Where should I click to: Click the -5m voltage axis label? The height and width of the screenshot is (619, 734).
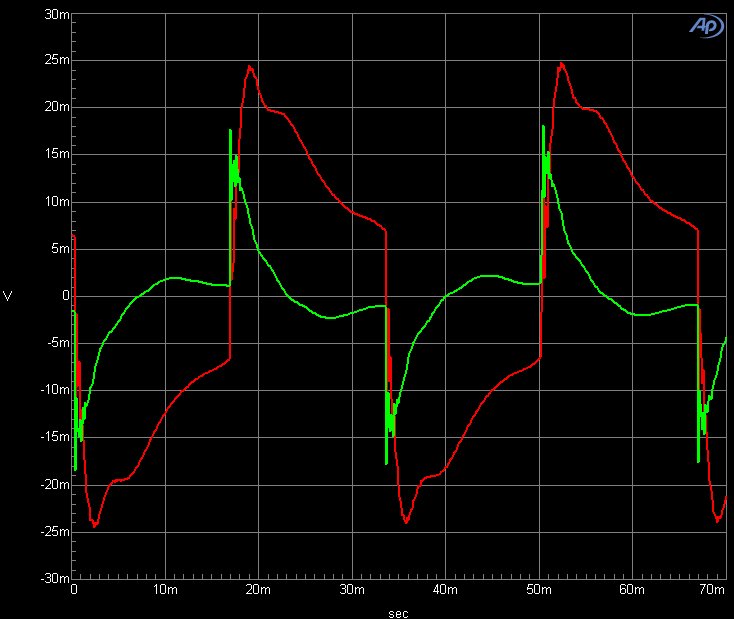click(x=57, y=343)
